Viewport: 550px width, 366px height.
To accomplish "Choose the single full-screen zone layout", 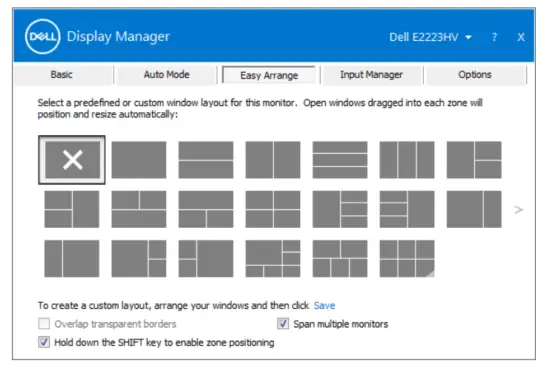I will click(139, 160).
